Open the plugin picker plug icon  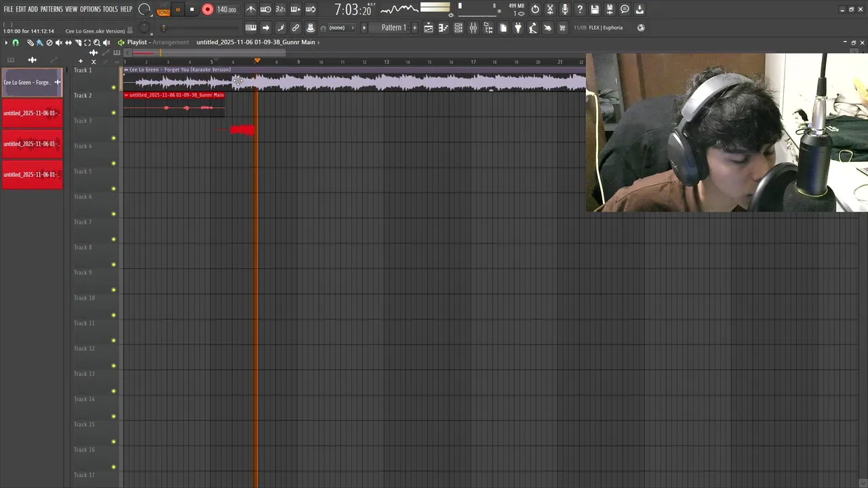pos(518,28)
